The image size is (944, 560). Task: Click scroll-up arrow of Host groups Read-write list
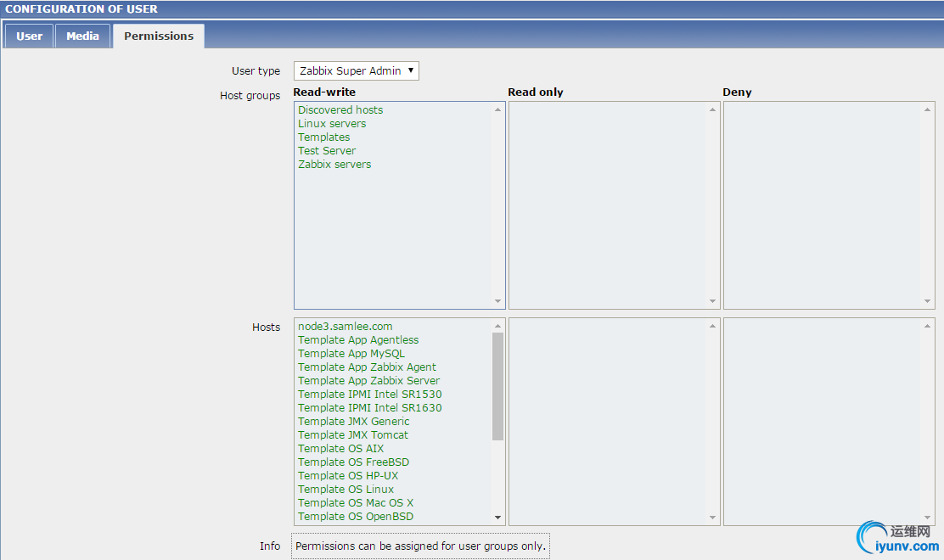point(497,109)
